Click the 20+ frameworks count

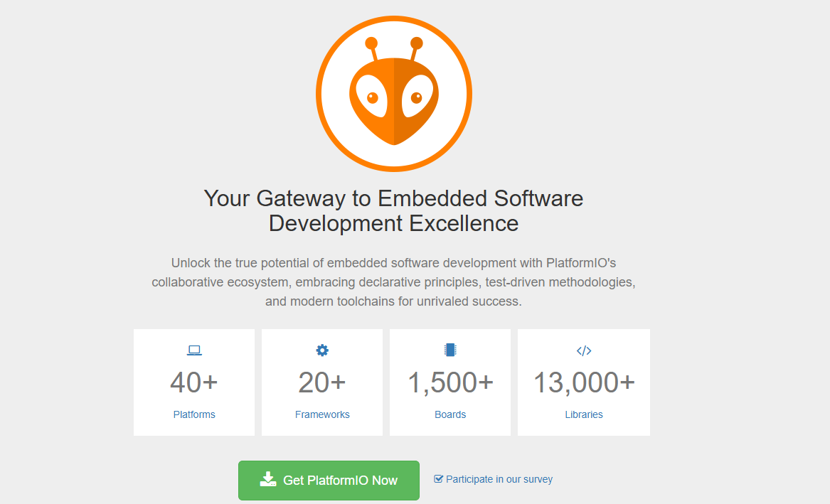(322, 382)
